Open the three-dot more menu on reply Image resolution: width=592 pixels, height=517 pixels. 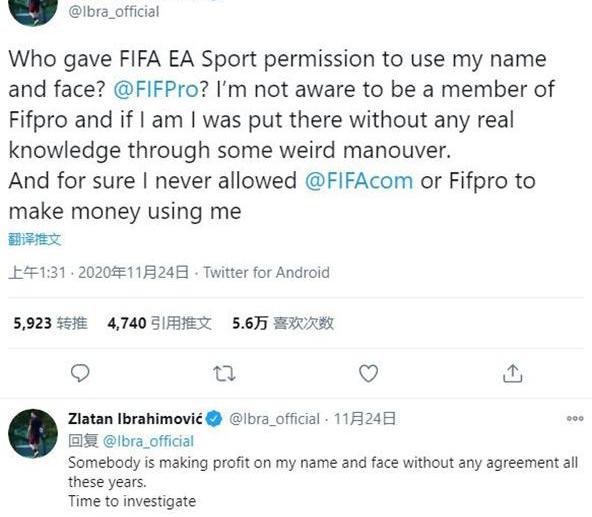click(575, 418)
